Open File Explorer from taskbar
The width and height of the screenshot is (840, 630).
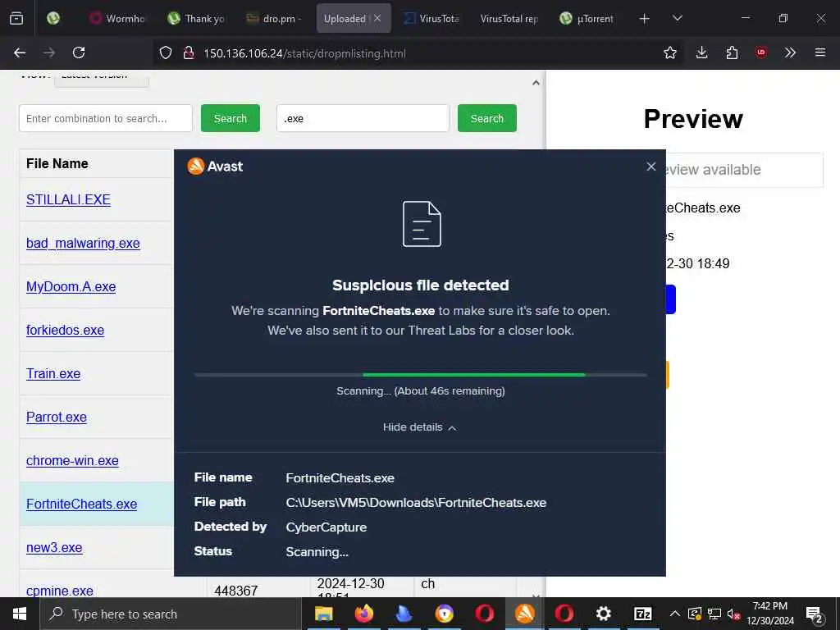(323, 614)
